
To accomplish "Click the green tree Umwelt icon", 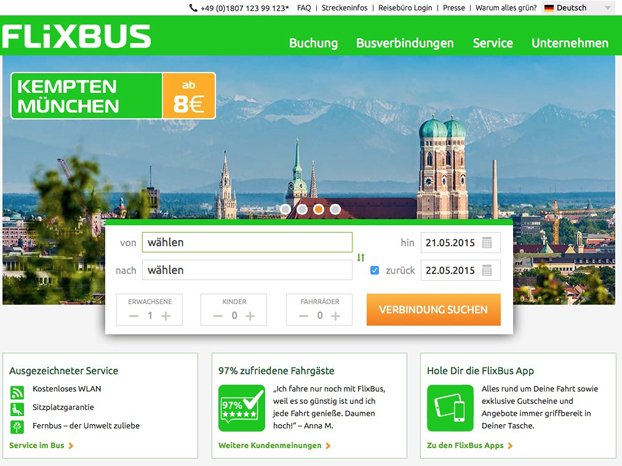I will 17,427.
